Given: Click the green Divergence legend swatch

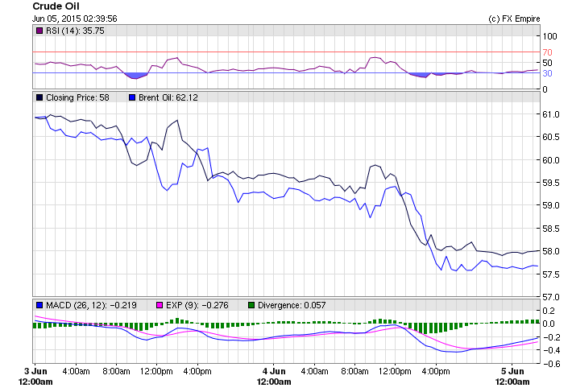Looking at the screenshot, I should tap(251, 305).
